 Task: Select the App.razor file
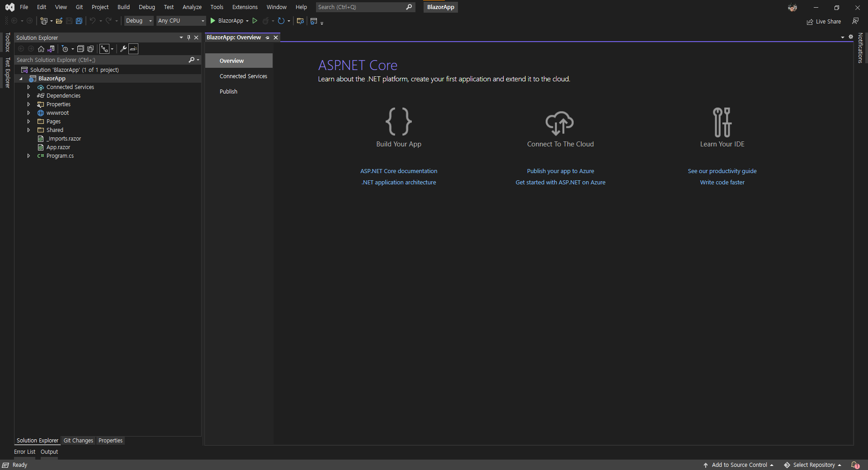[x=58, y=147]
